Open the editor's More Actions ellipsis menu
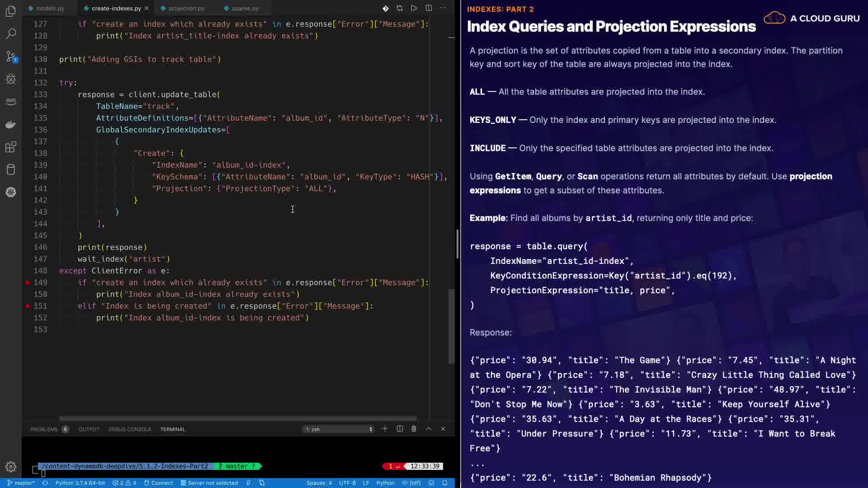The width and height of the screenshot is (868, 488). pos(443,8)
